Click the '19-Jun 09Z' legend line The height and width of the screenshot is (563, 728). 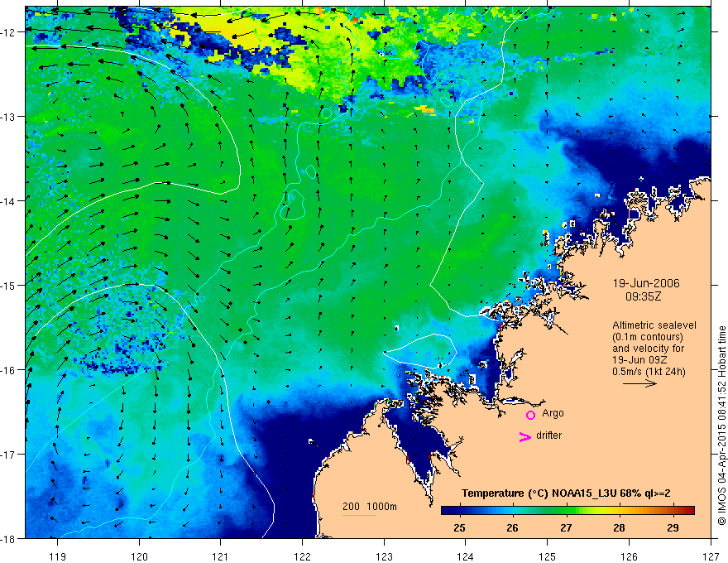(x=639, y=360)
